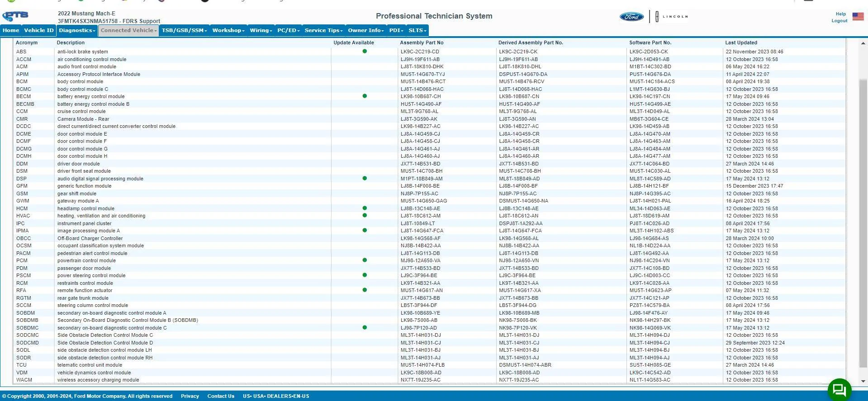Click the Ford oval logo

(631, 17)
